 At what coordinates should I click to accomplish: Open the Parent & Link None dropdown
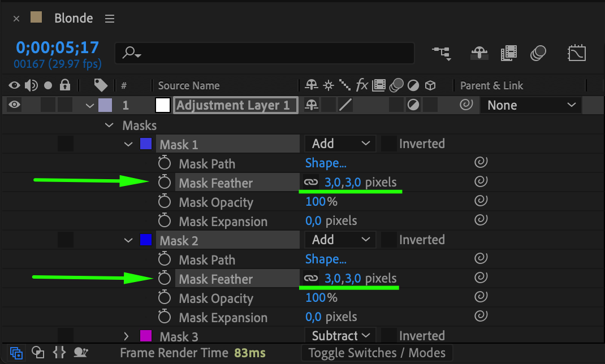[530, 105]
